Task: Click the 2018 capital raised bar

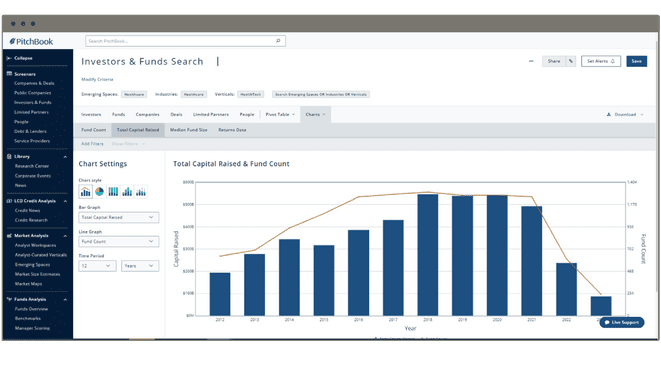Action: [428, 255]
